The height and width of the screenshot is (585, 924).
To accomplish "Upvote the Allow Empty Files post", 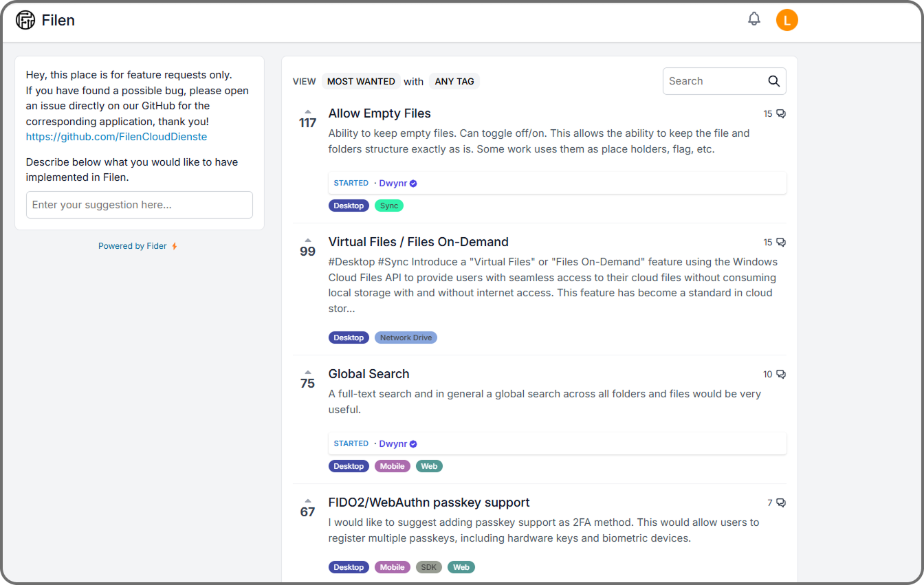I will pyautogui.click(x=308, y=112).
